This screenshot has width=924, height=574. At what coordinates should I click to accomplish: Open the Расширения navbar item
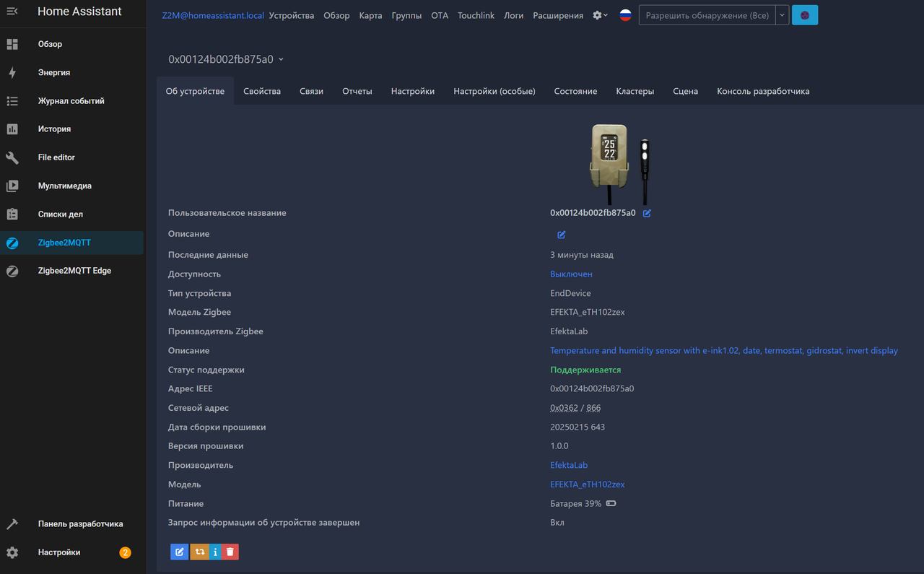click(x=558, y=15)
